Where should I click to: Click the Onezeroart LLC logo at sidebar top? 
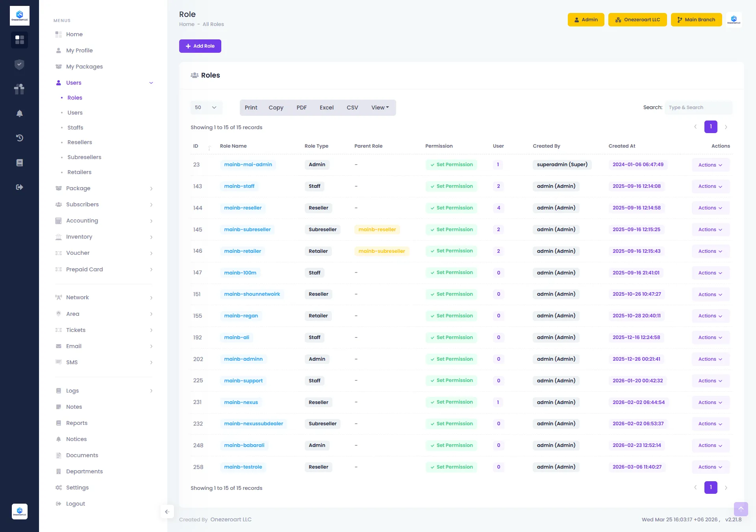19,15
